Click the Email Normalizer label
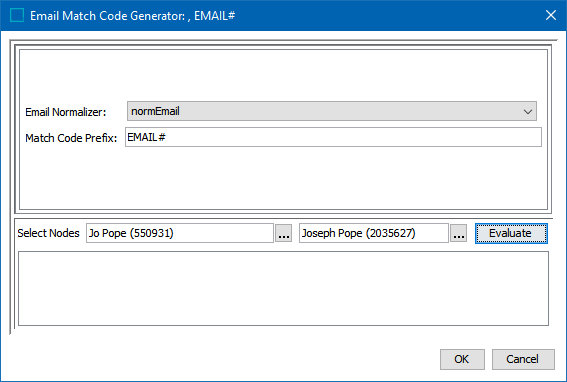Image resolution: width=567 pixels, height=382 pixels. pos(66,112)
